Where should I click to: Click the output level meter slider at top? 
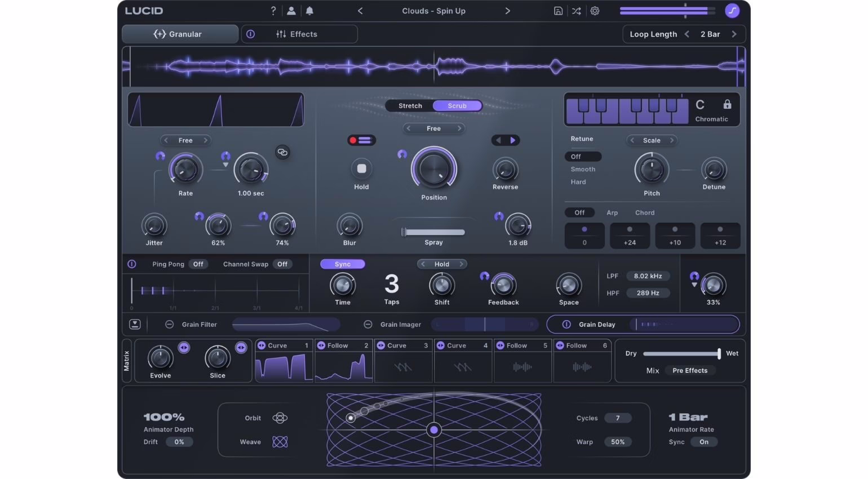(x=667, y=10)
